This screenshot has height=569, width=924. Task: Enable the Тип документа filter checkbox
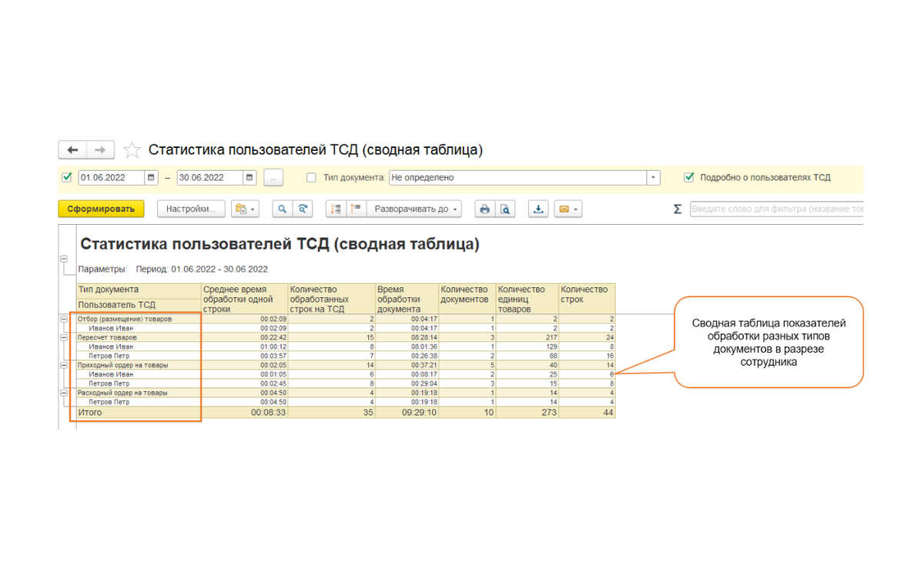click(311, 178)
